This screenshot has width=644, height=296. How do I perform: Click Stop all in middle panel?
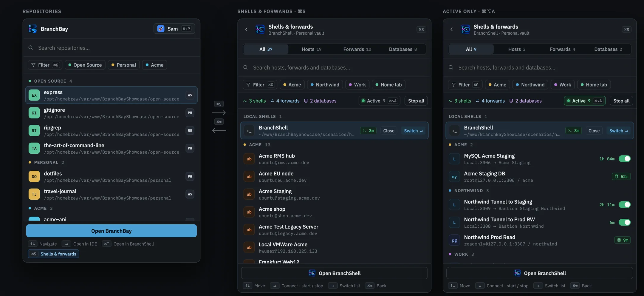(x=416, y=101)
